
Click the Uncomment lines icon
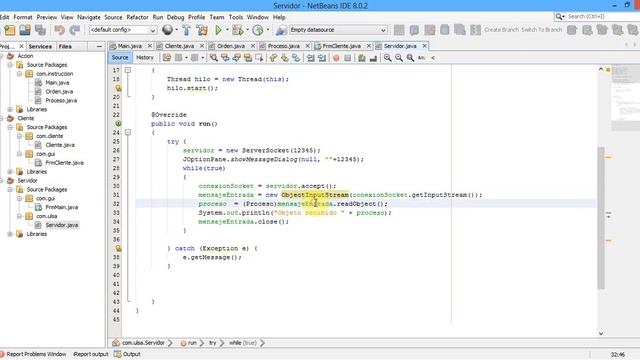click(373, 58)
